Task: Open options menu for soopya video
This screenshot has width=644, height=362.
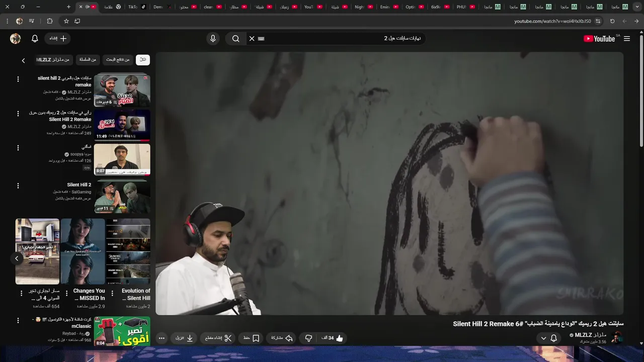Action: coord(18,148)
